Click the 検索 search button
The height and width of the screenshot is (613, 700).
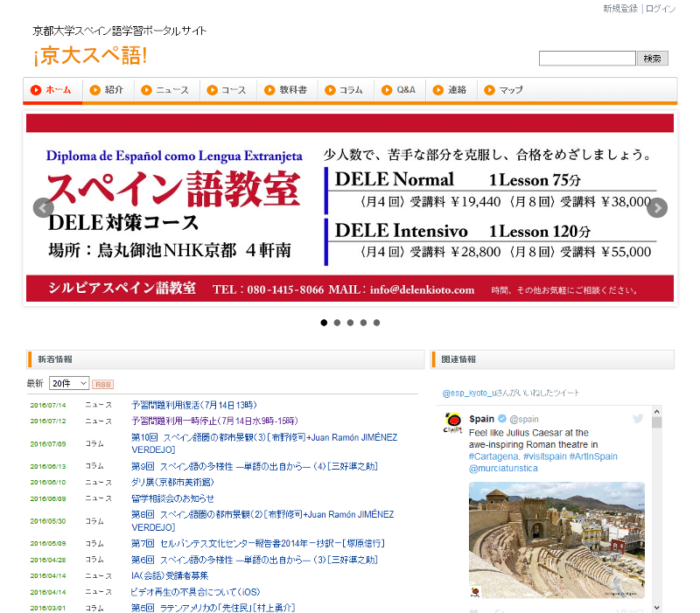point(652,59)
